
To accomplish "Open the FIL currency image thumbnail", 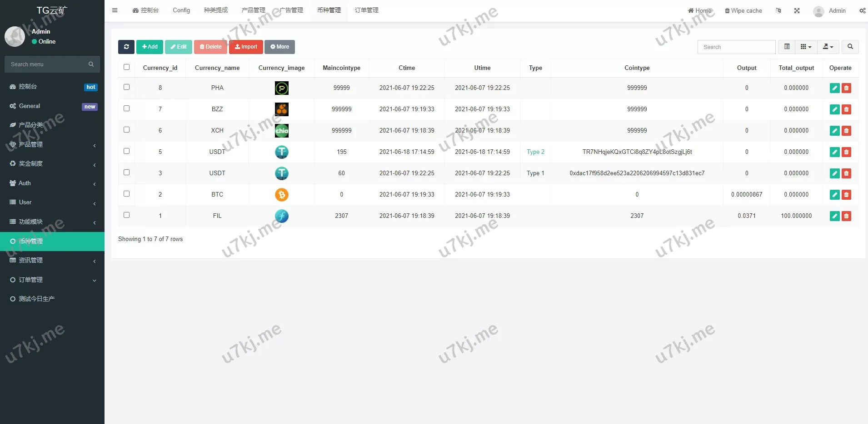I will tap(281, 216).
